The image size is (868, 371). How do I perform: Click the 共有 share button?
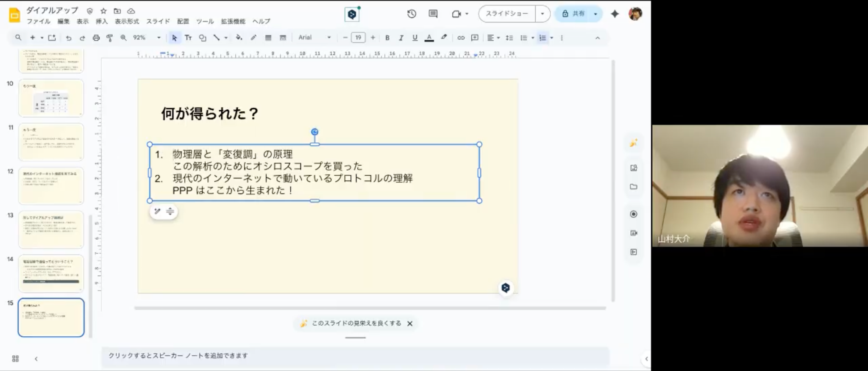click(x=574, y=14)
